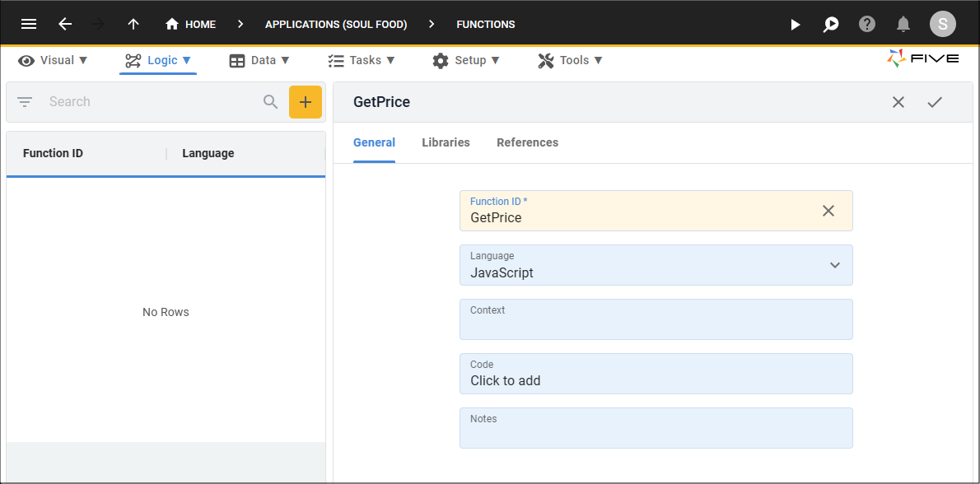Click the Code field to add code
Viewport: 980px width, 484px height.
[x=656, y=374]
